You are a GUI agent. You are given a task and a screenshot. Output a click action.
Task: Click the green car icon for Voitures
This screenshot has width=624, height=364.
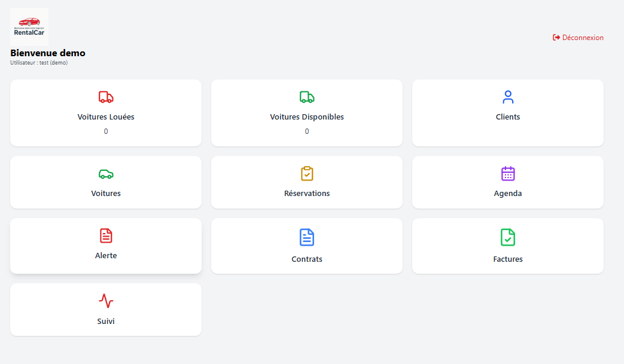pos(106,174)
